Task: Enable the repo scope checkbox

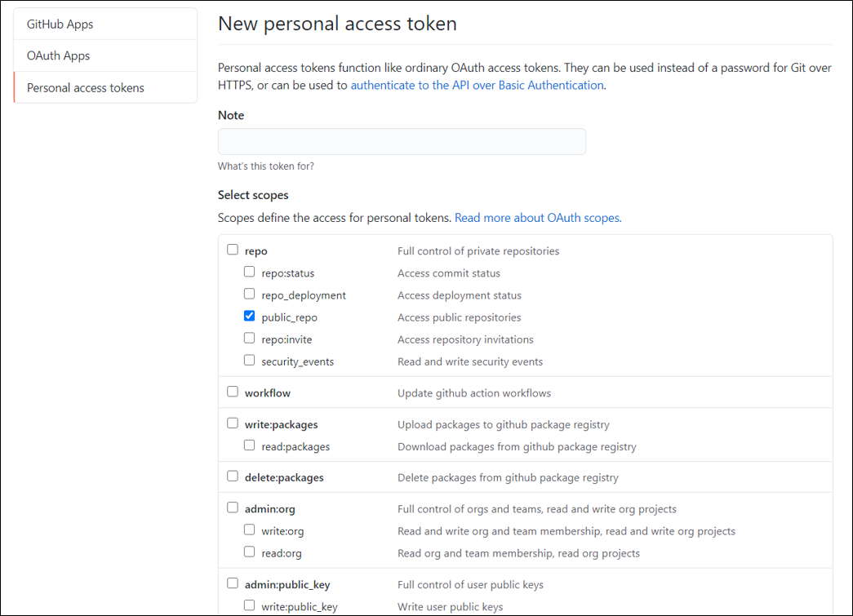Action: [233, 250]
